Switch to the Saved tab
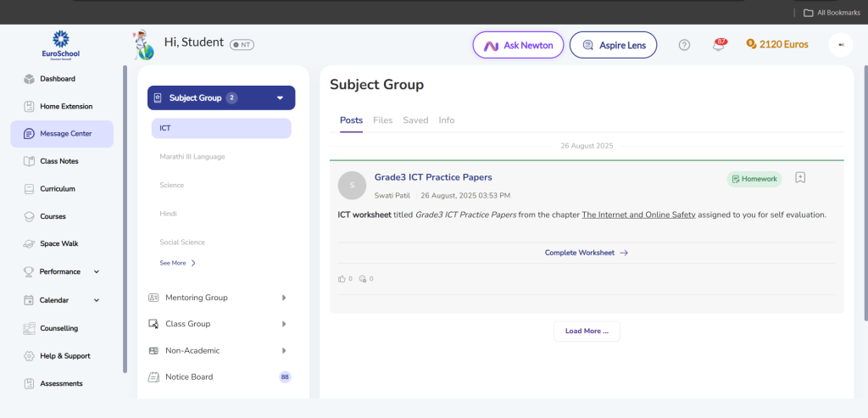The height and width of the screenshot is (418, 868). pyautogui.click(x=415, y=120)
